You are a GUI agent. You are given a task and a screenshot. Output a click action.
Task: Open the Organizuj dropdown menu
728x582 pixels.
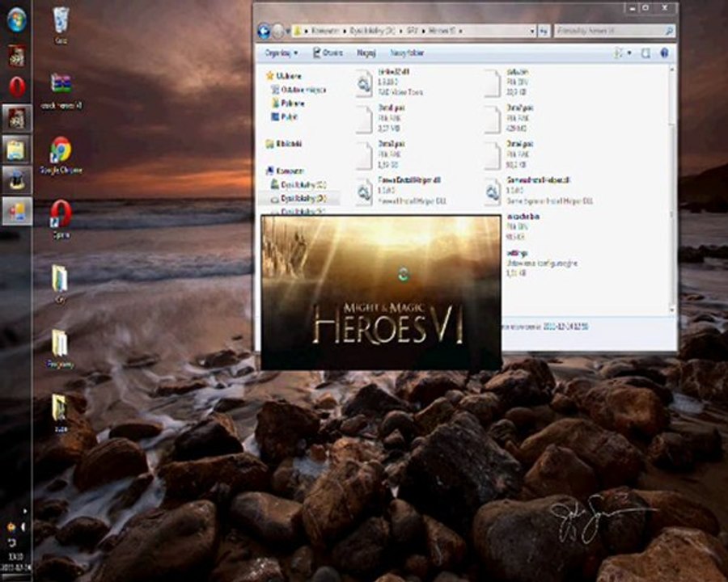click(x=281, y=53)
